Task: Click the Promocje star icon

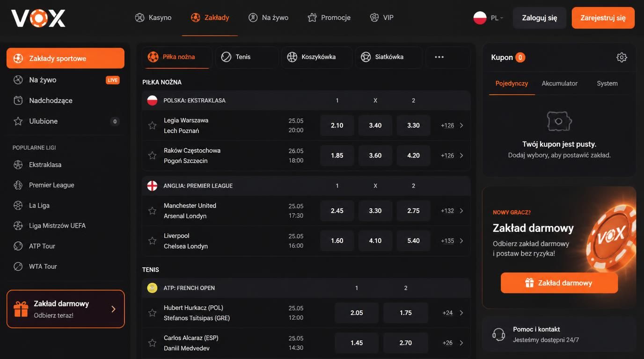Action: 312,18
